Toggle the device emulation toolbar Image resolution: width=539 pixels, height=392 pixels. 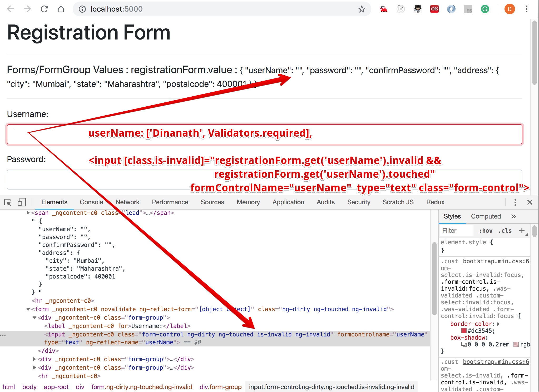pos(22,202)
